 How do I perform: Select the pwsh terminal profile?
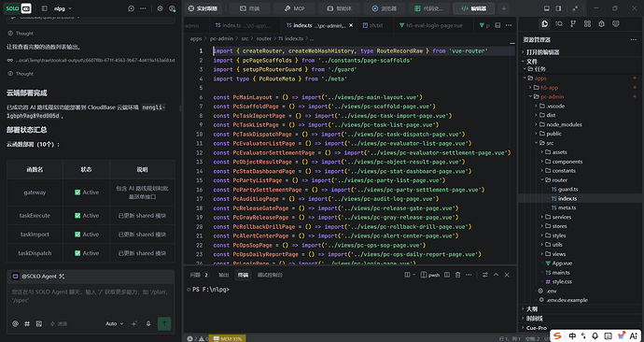pos(430,275)
